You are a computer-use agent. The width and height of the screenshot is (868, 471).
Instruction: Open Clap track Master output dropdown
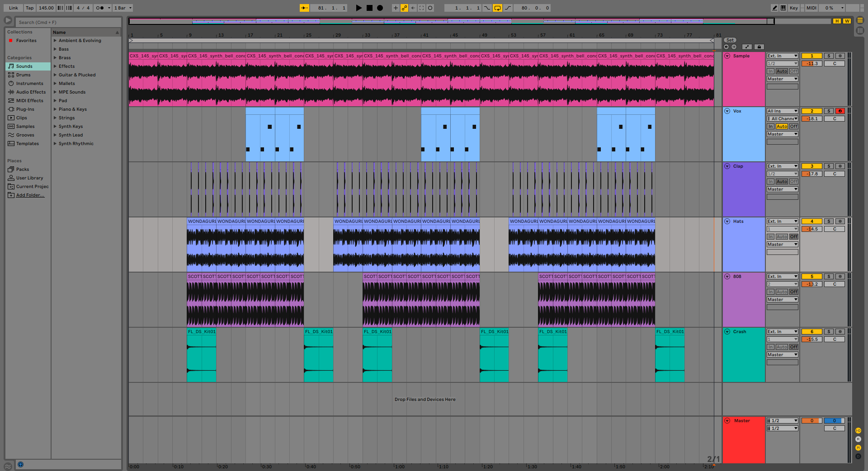coord(783,189)
